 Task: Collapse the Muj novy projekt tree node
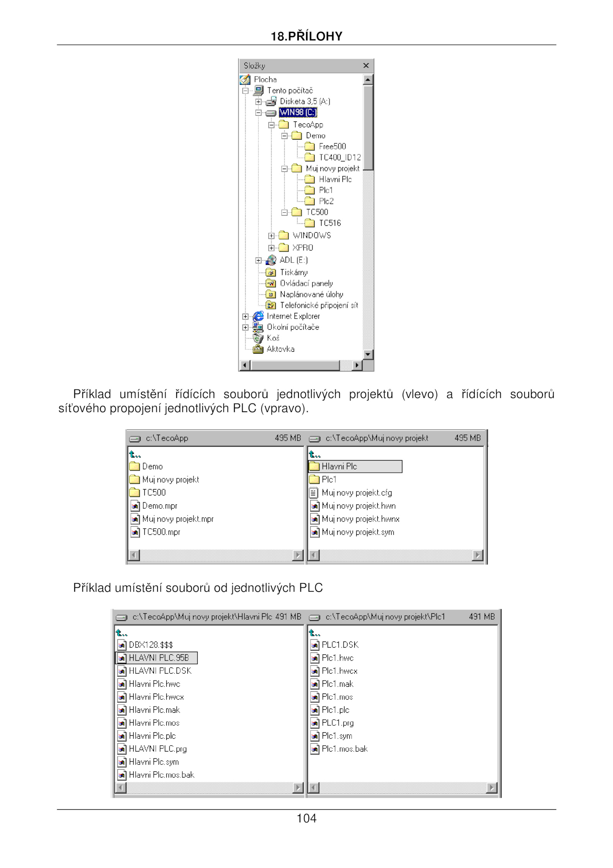[284, 169]
